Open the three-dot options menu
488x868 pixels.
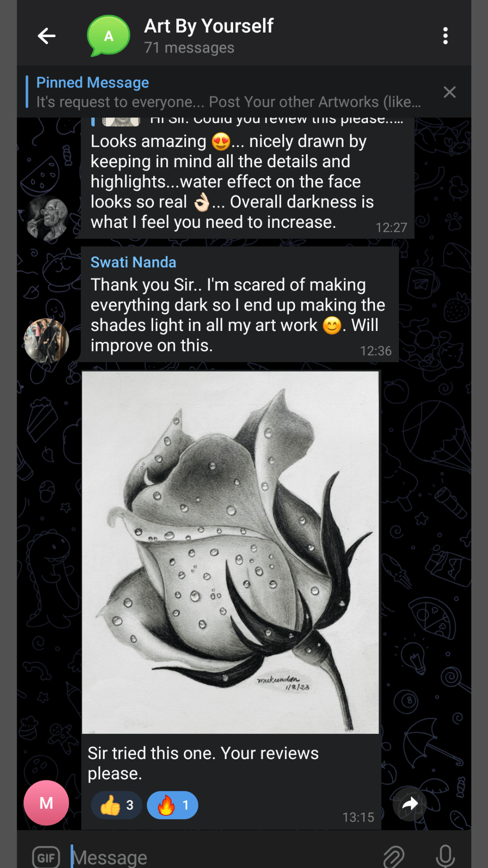pos(446,36)
